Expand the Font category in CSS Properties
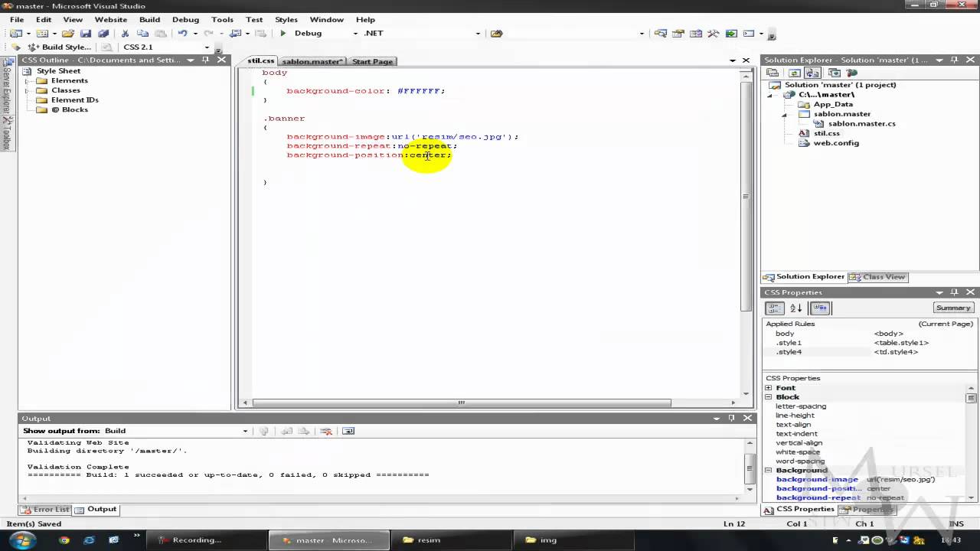Image resolution: width=980 pixels, height=551 pixels. pos(768,388)
